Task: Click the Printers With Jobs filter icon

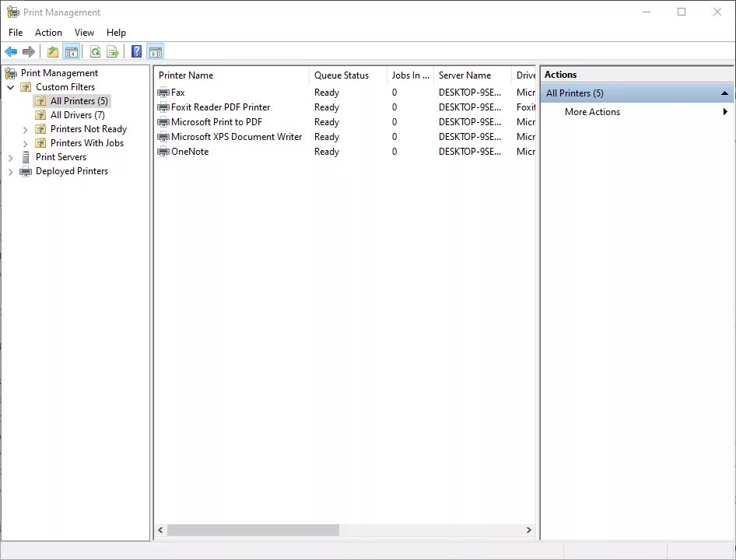Action: click(x=40, y=143)
